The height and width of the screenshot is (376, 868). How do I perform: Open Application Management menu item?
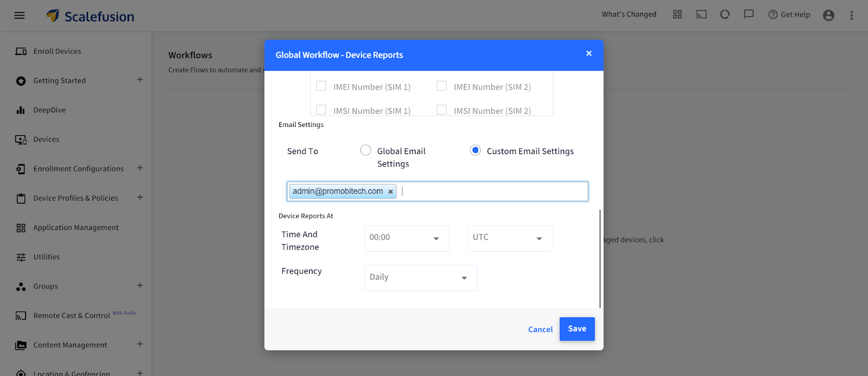tap(76, 228)
